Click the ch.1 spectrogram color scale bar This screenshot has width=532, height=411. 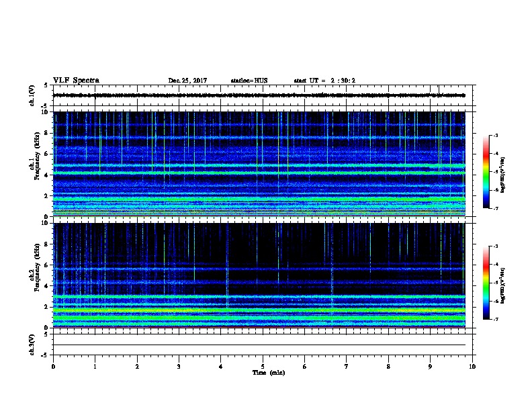coord(486,172)
